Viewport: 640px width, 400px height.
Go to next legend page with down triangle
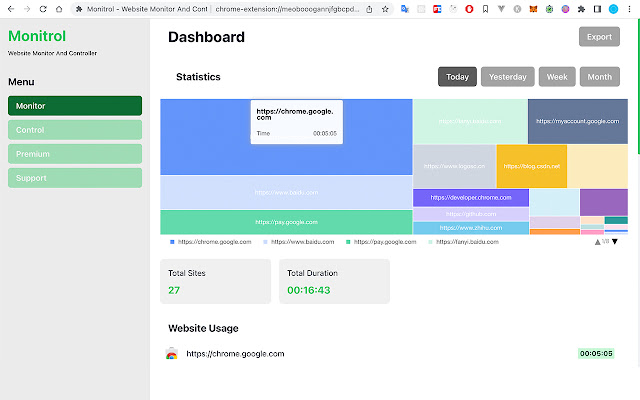[x=615, y=242]
